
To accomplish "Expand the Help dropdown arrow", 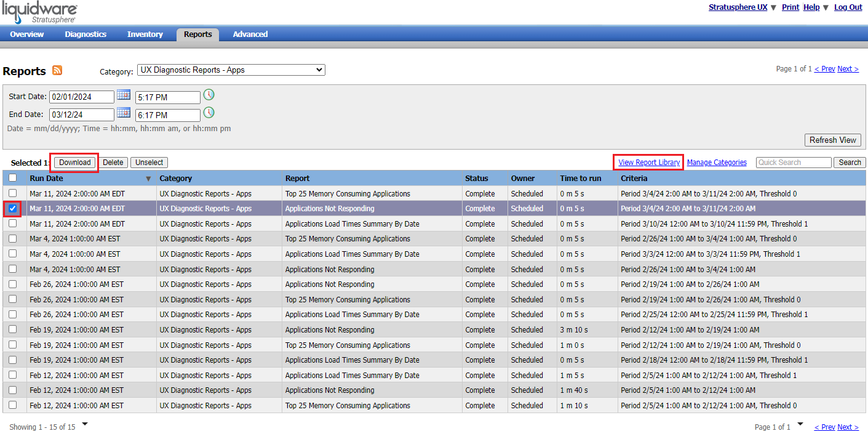I will tap(826, 7).
